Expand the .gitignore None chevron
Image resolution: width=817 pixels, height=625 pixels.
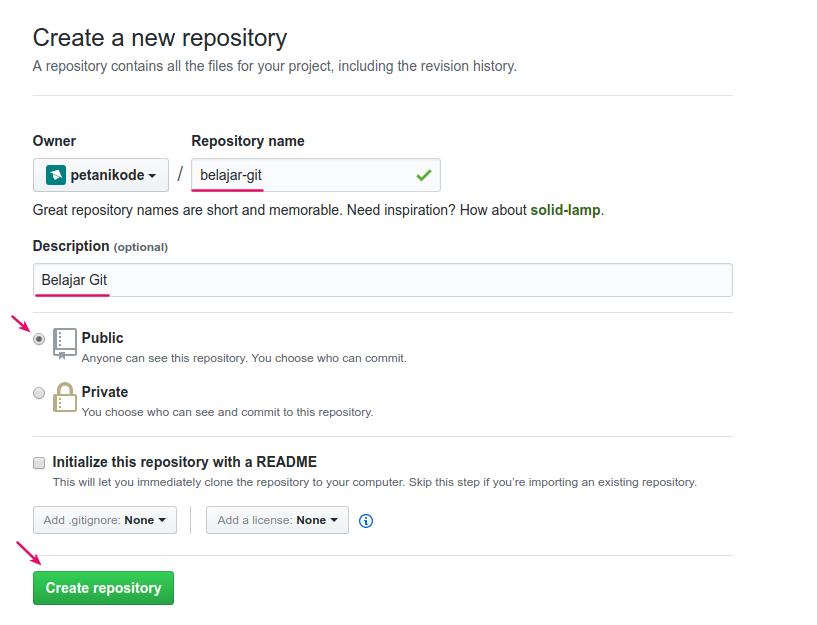[160, 520]
